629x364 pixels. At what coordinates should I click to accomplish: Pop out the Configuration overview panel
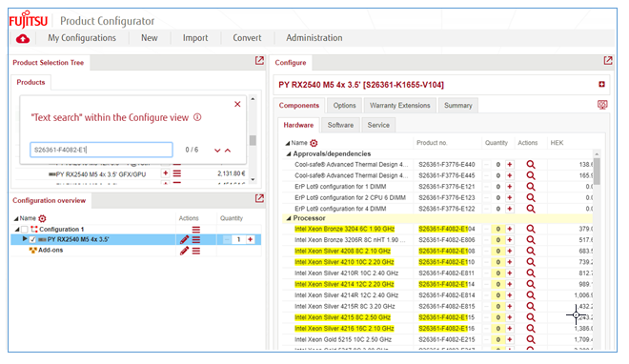point(259,198)
